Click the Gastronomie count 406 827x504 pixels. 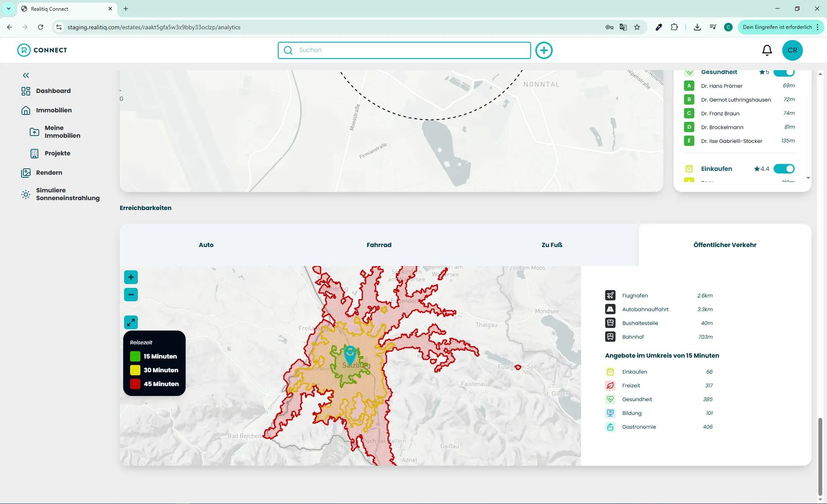tap(708, 427)
